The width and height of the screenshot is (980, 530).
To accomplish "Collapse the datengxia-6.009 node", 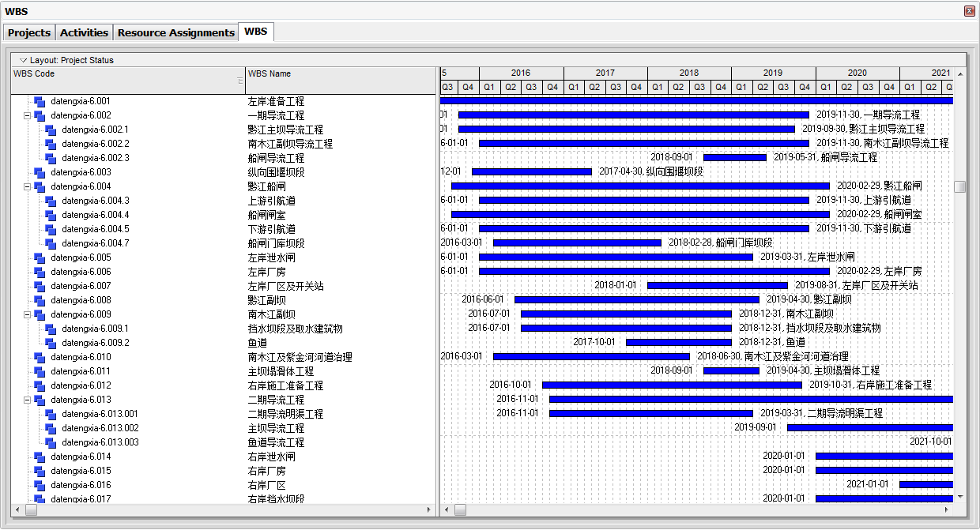I will click(x=27, y=314).
